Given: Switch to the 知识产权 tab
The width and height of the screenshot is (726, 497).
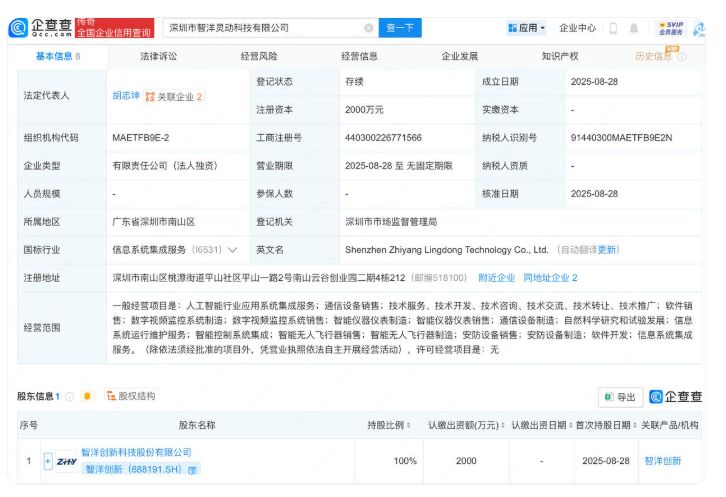Looking at the screenshot, I should [x=560, y=57].
